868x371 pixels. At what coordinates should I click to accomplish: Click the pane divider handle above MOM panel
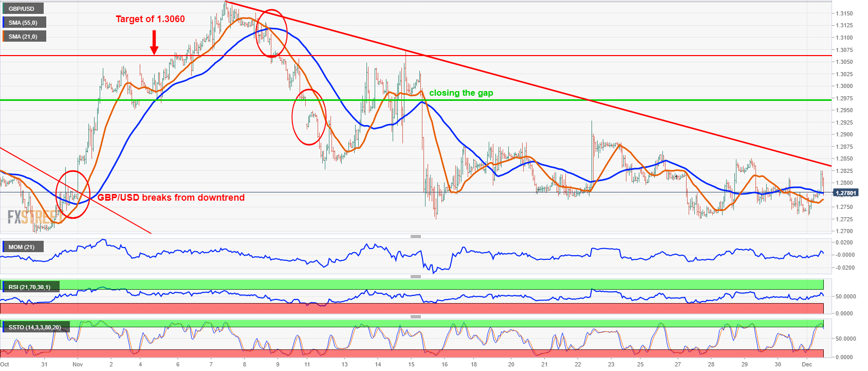[416, 236]
